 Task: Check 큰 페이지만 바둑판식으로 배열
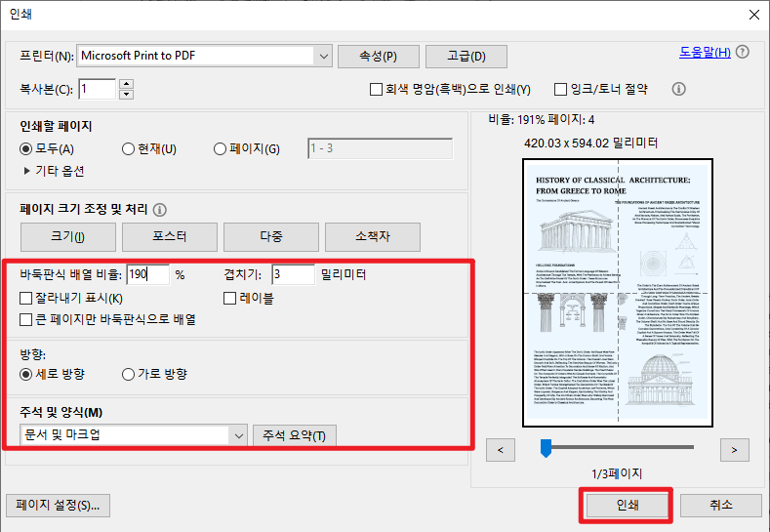[x=25, y=320]
